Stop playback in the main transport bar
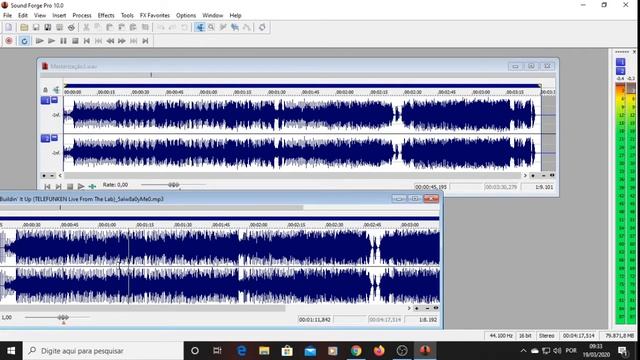The image size is (640, 360). pyautogui.click(x=75, y=41)
